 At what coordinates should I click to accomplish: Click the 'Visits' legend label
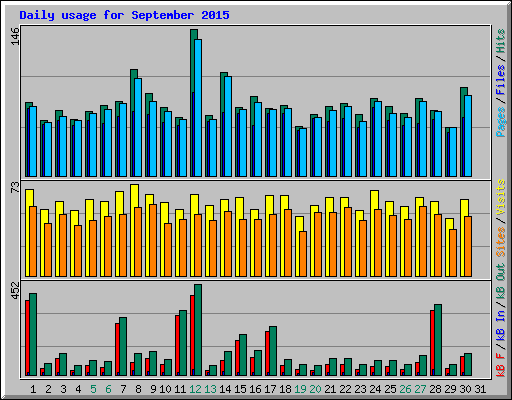point(500,197)
